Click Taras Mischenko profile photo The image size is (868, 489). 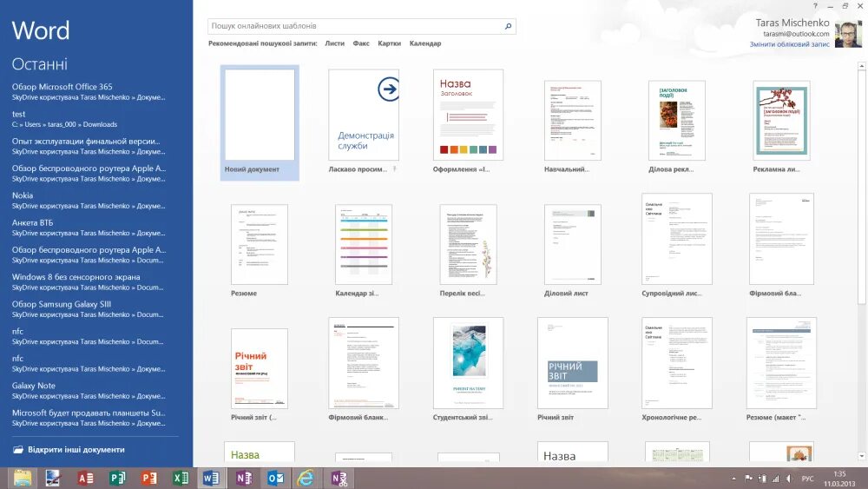pos(849,35)
